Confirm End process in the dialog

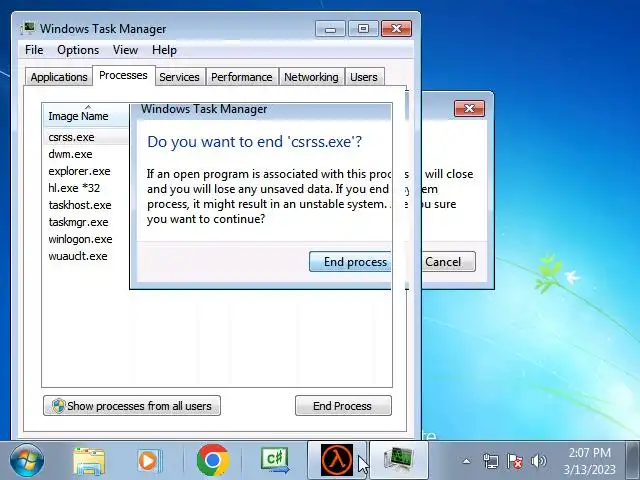(350, 262)
